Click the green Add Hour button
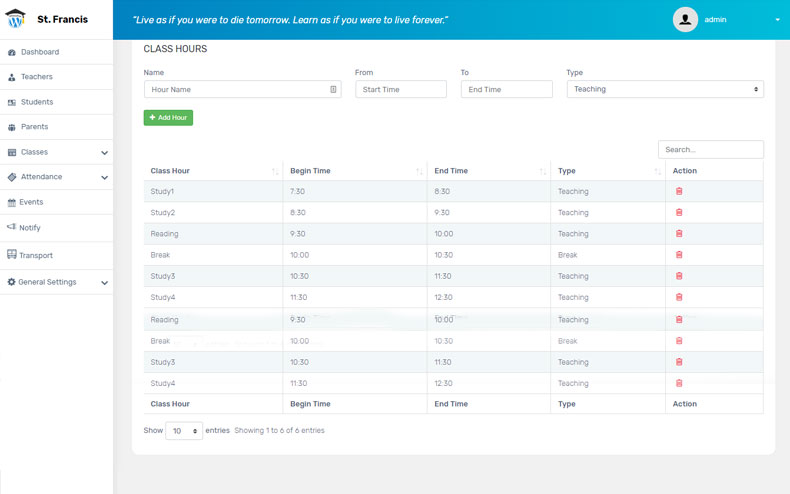Image resolution: width=790 pixels, height=494 pixels. [x=168, y=118]
